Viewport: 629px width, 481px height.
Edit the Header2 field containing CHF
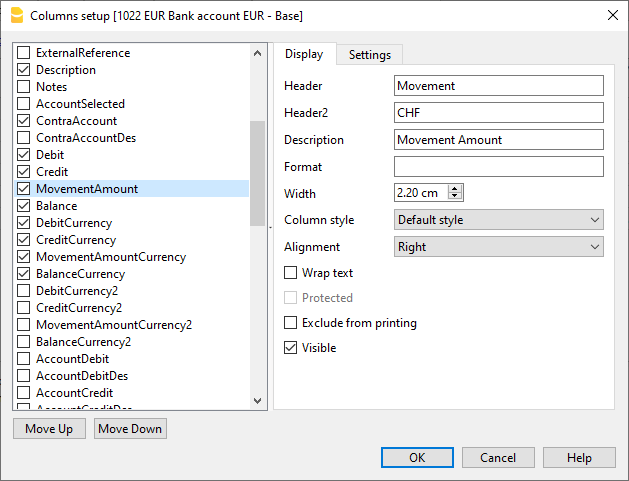[499, 112]
